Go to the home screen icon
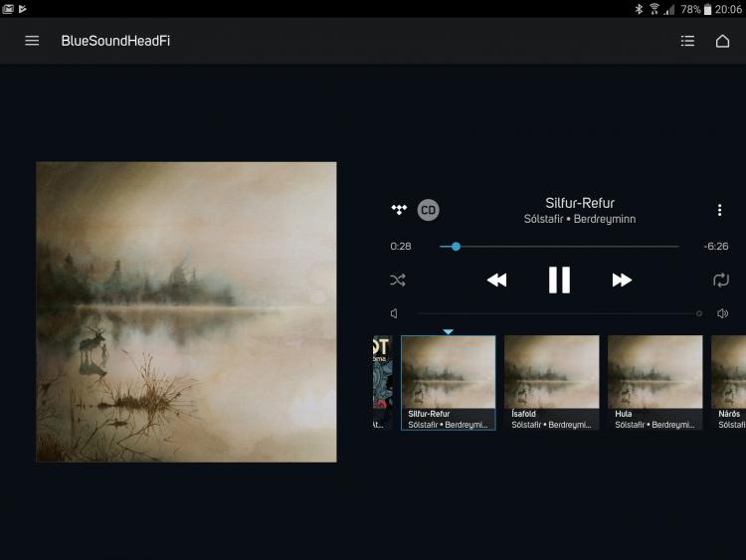 pyautogui.click(x=722, y=41)
